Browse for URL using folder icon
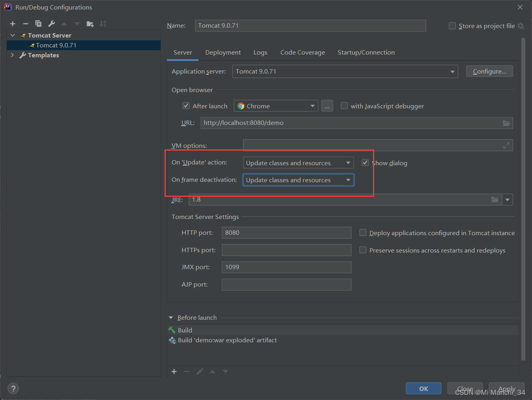This screenshot has height=400, width=532. (506, 123)
